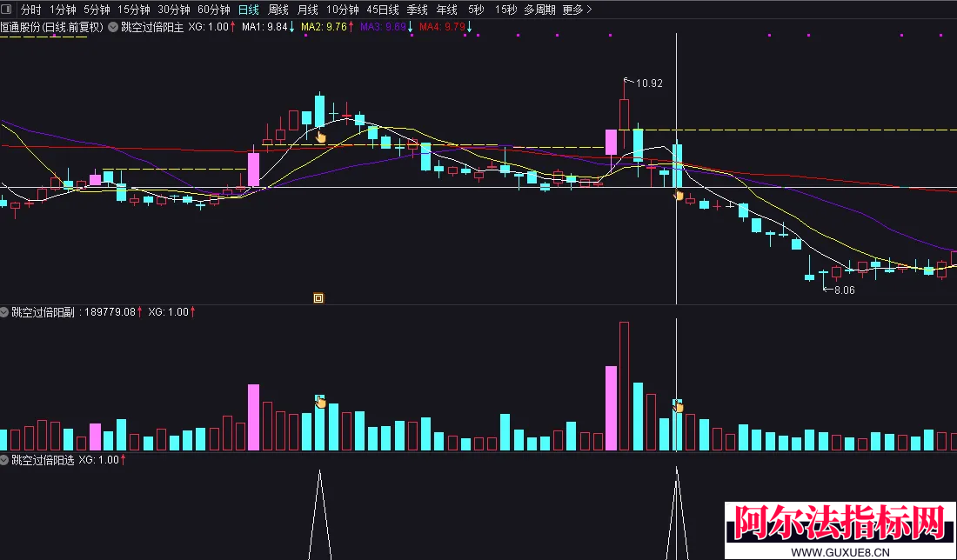
Task: Switch to the 分时 chart tab
Action: (30, 10)
